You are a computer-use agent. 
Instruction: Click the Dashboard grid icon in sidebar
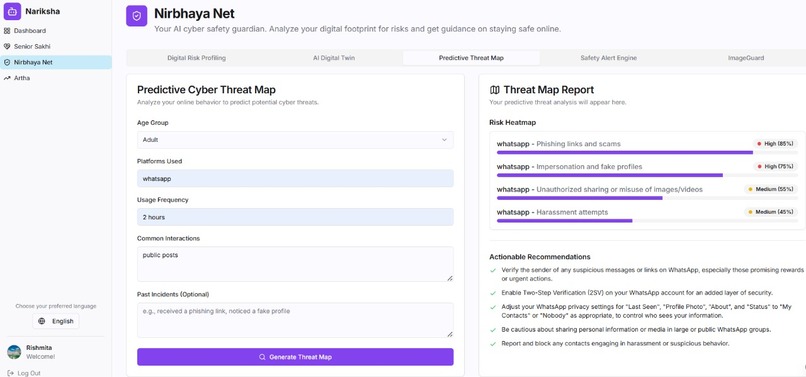pyautogui.click(x=7, y=31)
